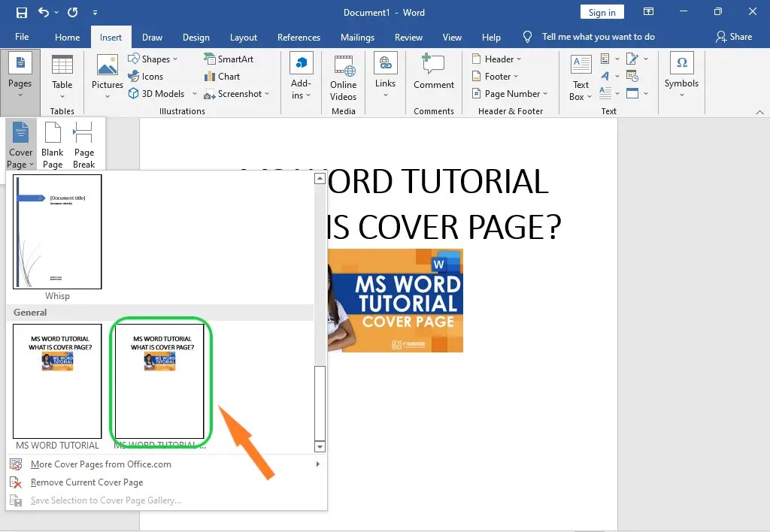Insert 3D Models
The height and width of the screenshot is (532, 770).
pyautogui.click(x=158, y=93)
